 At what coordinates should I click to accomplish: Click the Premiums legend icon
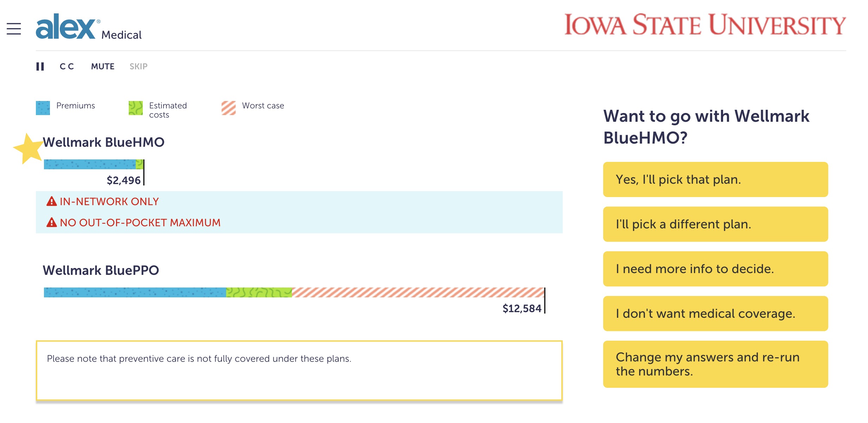point(44,107)
